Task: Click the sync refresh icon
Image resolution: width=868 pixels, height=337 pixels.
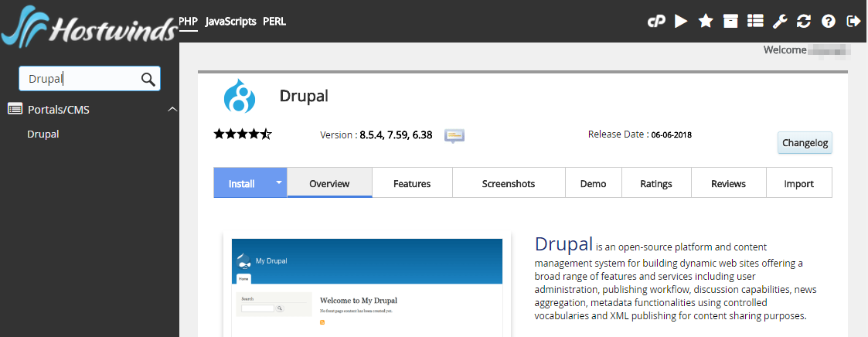Action: coord(804,22)
